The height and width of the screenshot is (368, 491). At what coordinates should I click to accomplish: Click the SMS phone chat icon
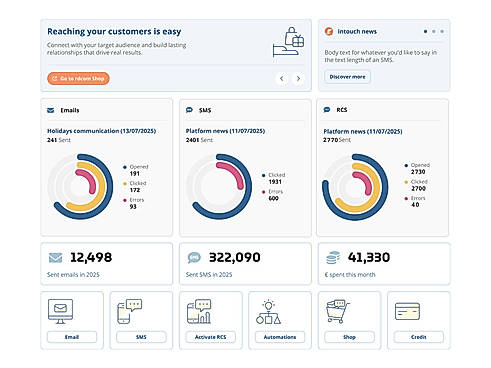[129, 311]
